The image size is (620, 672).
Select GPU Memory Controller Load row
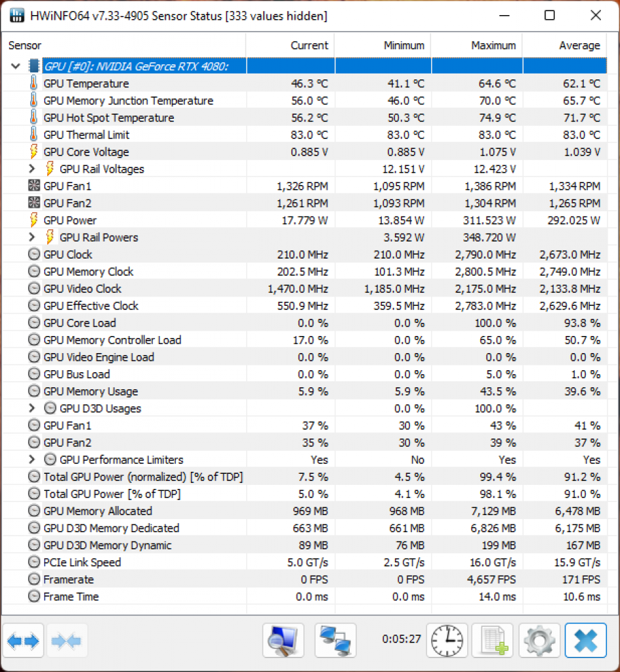click(x=304, y=340)
